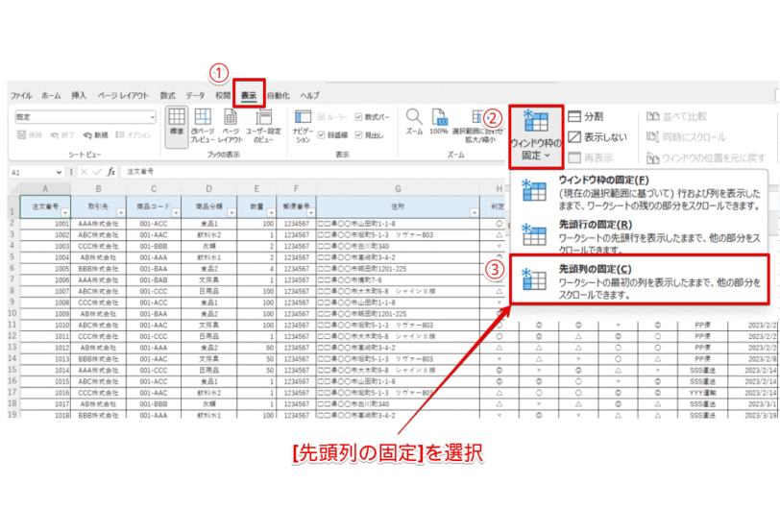Image resolution: width=780 pixels, height=532 pixels.
Task: Click the select-all corner triangle
Action: tap(13, 189)
